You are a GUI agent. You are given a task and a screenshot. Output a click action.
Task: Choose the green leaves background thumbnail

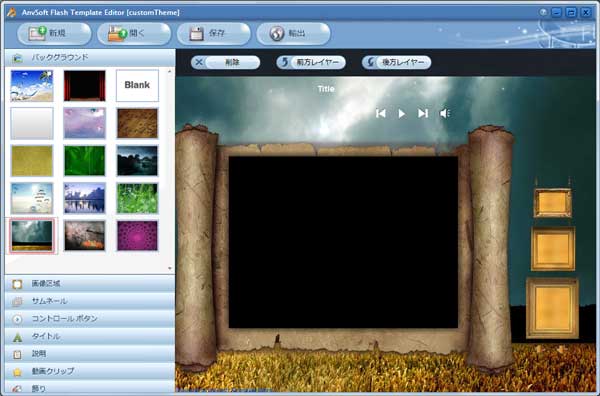pyautogui.click(x=85, y=160)
